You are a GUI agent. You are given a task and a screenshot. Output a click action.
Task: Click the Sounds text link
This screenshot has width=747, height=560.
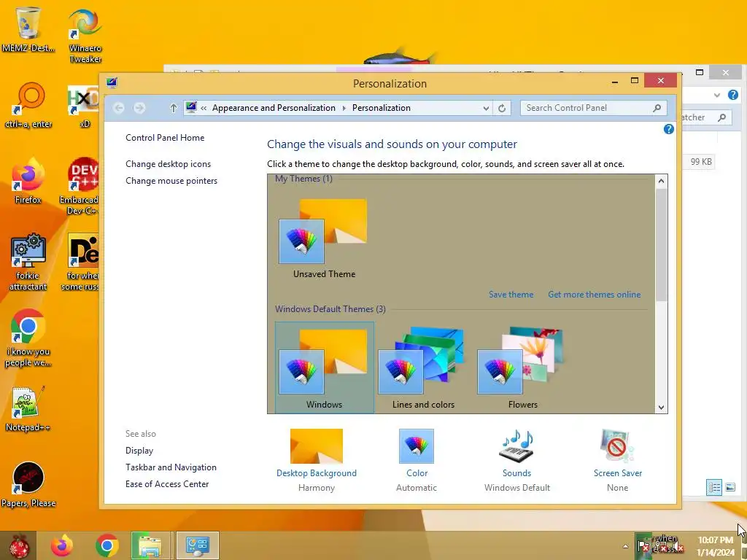click(x=517, y=472)
